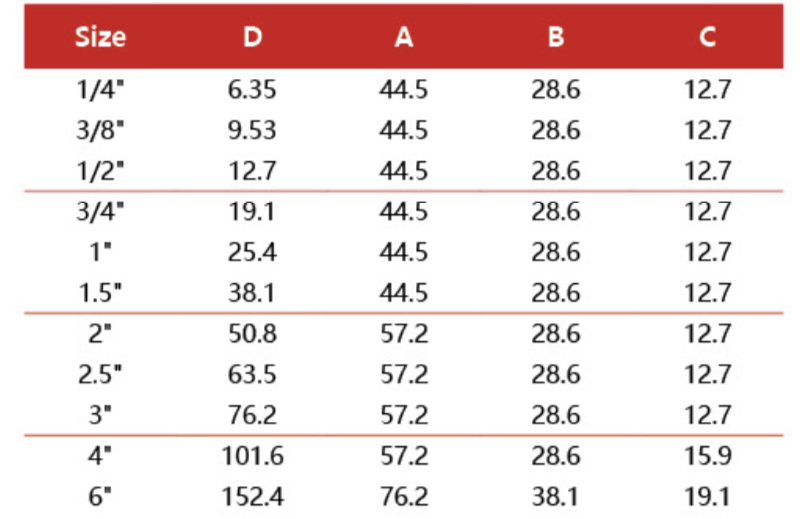Select the 3/8" size cell
The height and width of the screenshot is (519, 804).
(x=100, y=131)
